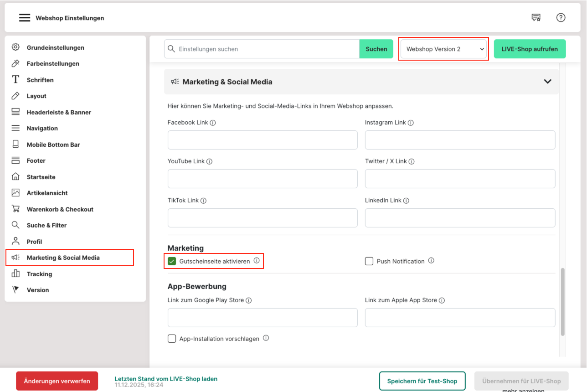
Task: Click the Instagram Link input field
Action: pyautogui.click(x=460, y=140)
